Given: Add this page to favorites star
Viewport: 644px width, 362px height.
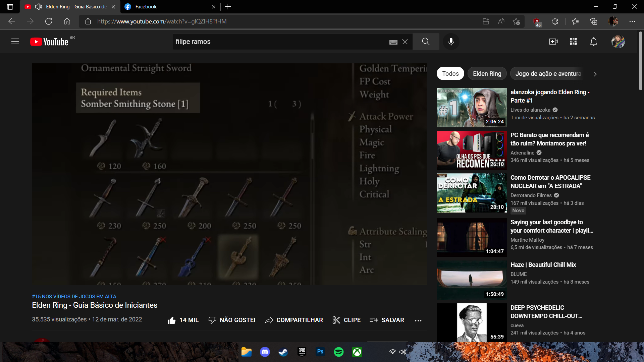Looking at the screenshot, I should pyautogui.click(x=516, y=21).
